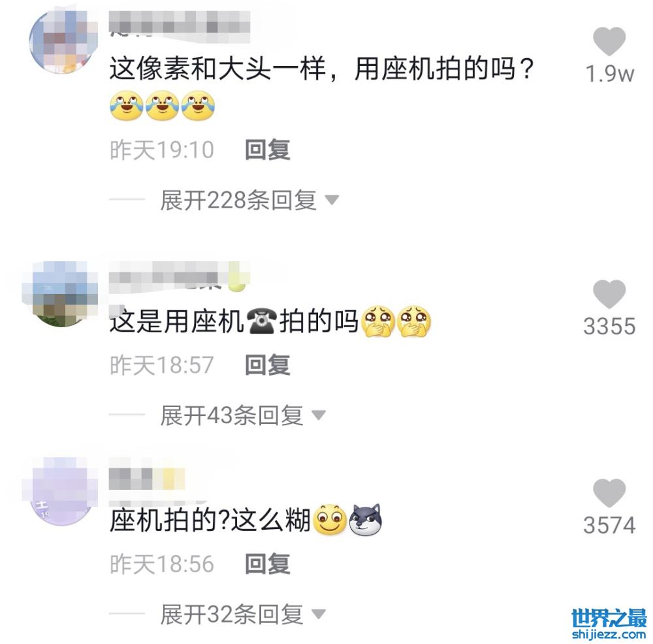Expand the 228 replies thread

click(249, 201)
